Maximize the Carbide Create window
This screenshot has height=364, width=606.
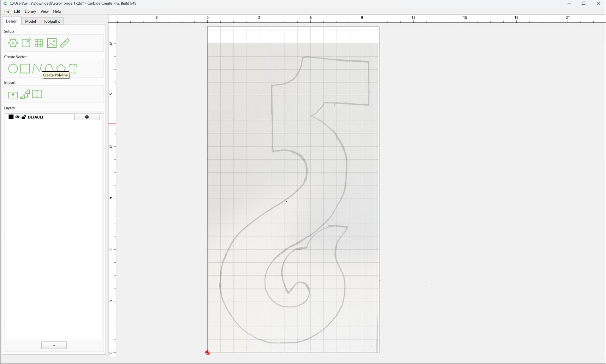[584, 3]
